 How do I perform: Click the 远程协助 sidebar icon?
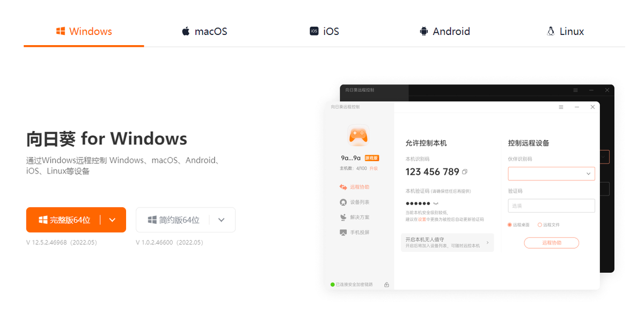tap(343, 187)
